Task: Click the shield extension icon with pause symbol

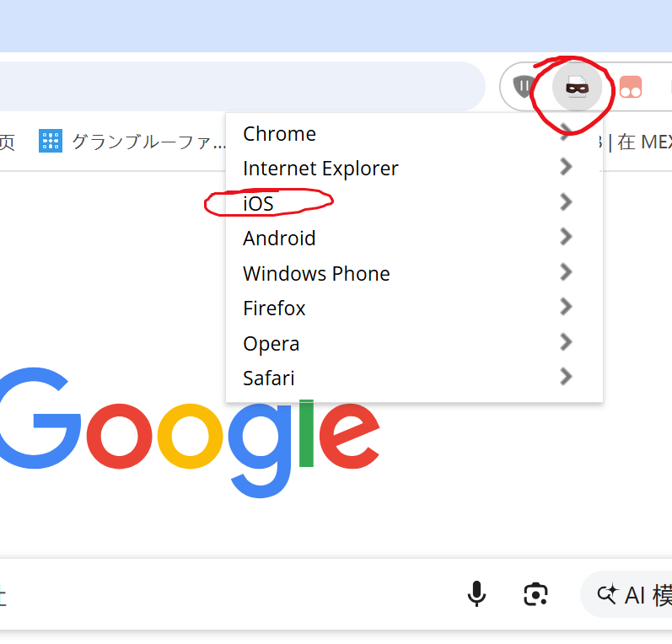Action: pyautogui.click(x=524, y=86)
